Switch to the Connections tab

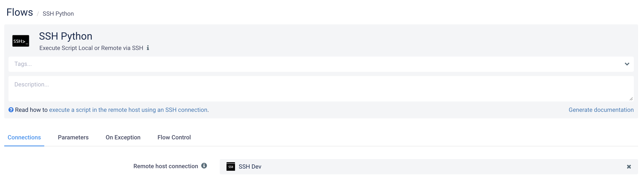24,137
